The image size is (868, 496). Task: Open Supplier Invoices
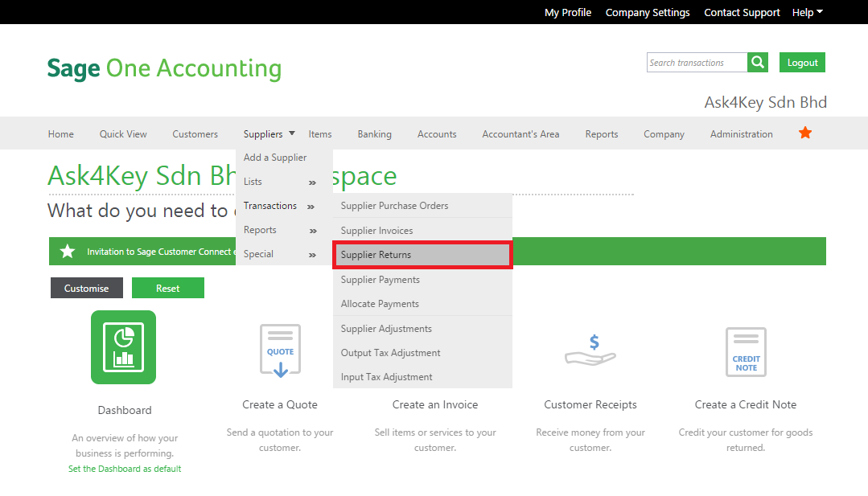[422, 231]
